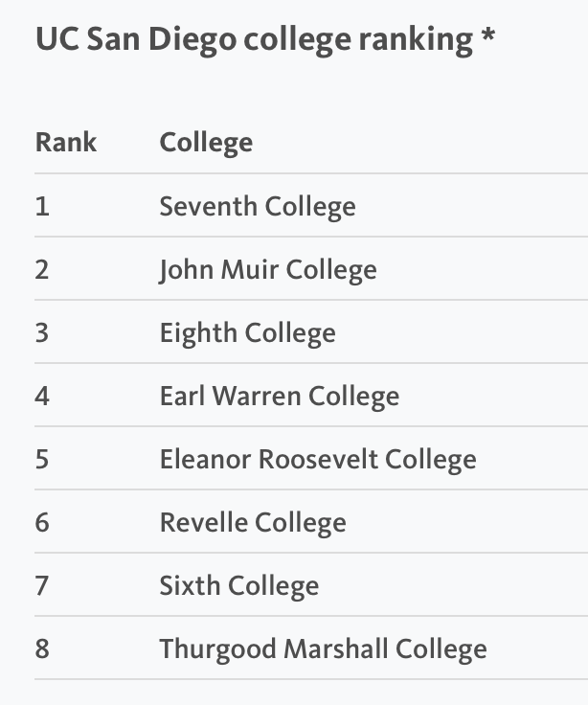
Task: Select the John Muir College entry
Action: 268,270
